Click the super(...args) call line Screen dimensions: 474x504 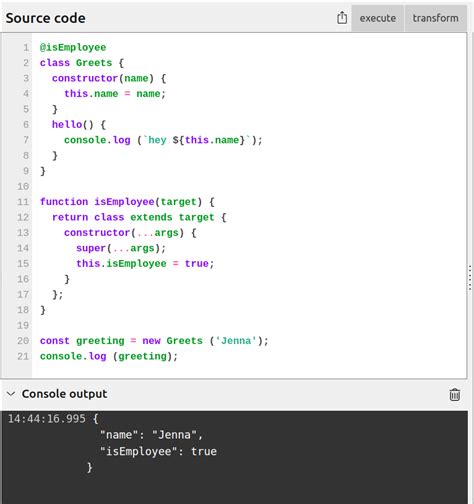(121, 248)
